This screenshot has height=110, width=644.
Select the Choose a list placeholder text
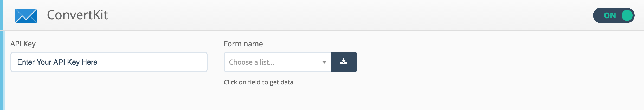click(x=252, y=62)
